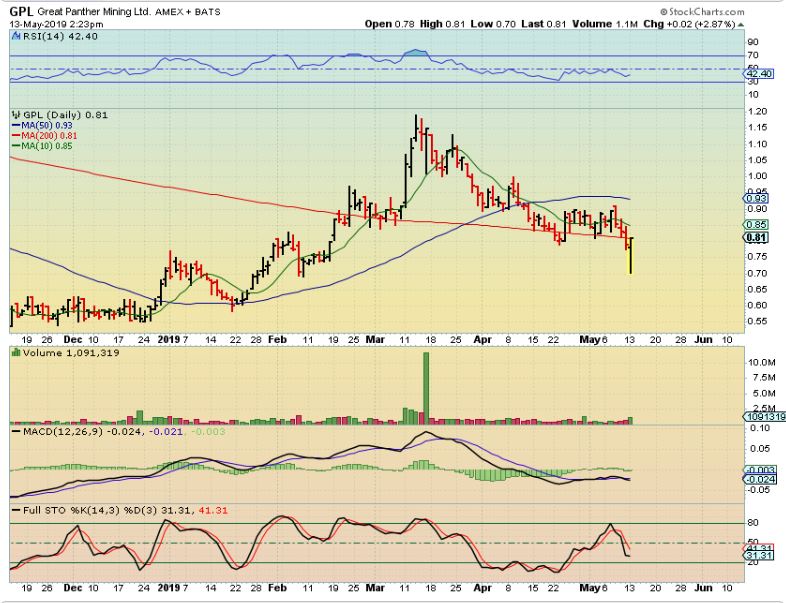Click the 0.85 MA(10) price tag on right axis
The width and height of the screenshot is (786, 603).
coord(757,225)
